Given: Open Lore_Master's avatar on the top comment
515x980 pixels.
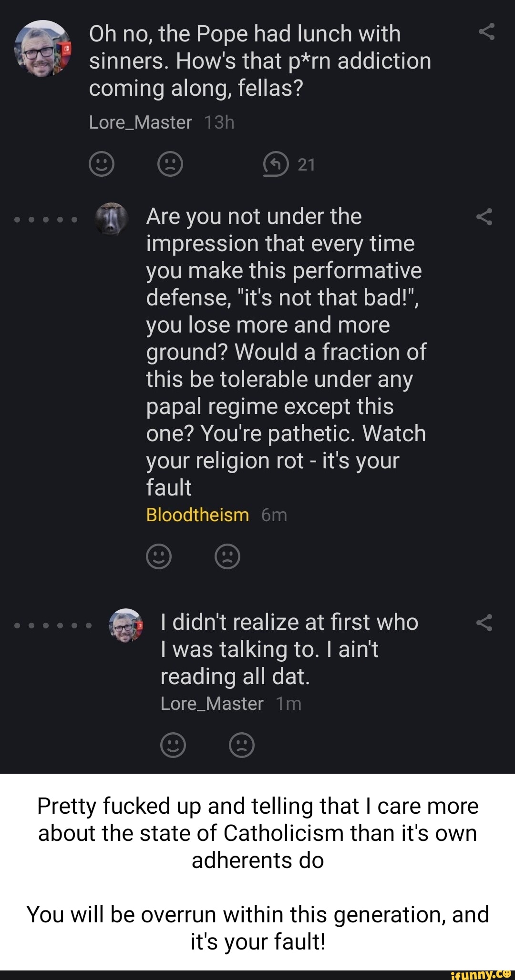Looking at the screenshot, I should click(43, 48).
